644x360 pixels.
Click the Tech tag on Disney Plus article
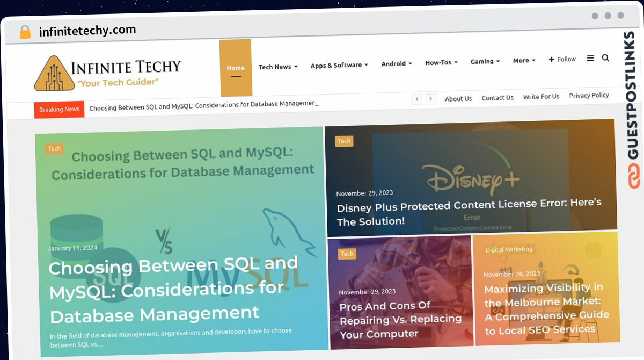344,141
